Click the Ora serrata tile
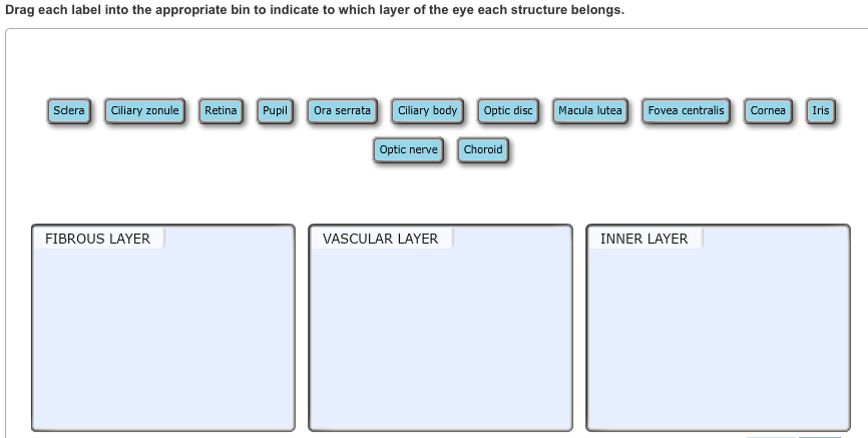Viewport: 868px width, 438px height. pos(342,110)
